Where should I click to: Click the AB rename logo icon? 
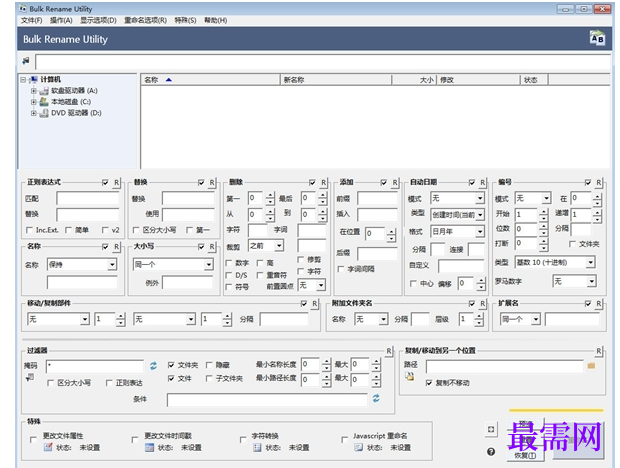click(x=597, y=38)
